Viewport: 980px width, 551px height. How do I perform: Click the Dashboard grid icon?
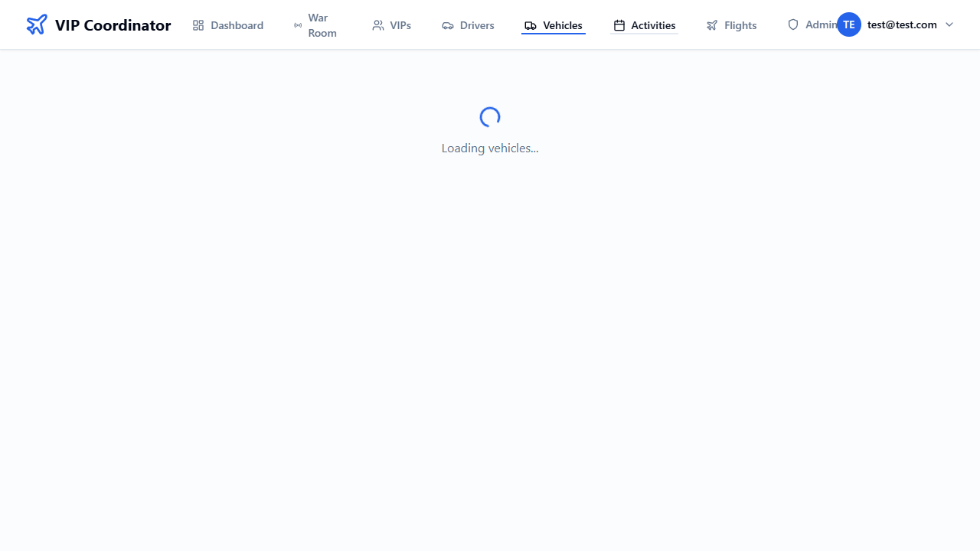click(198, 25)
